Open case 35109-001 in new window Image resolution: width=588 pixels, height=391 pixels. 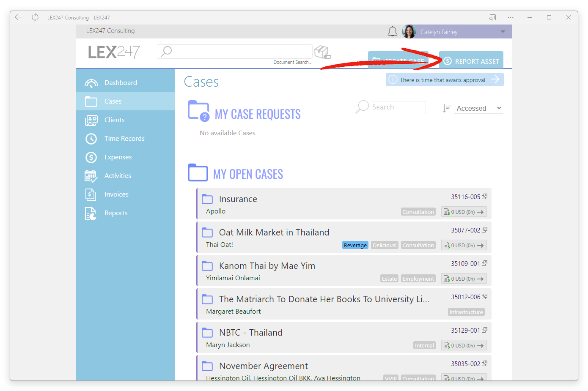[484, 263]
